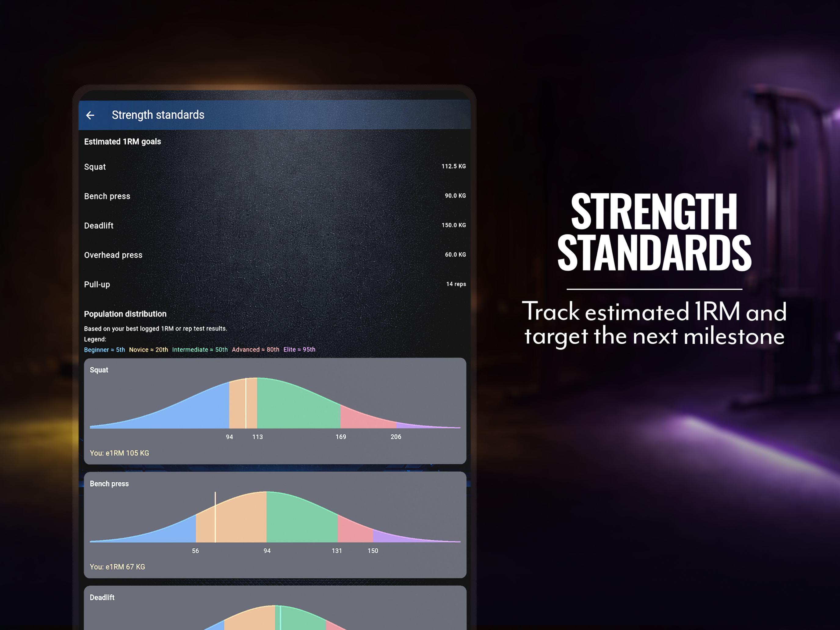Click the Beginner ≈ 5th legend label
The width and height of the screenshot is (840, 630).
pos(104,350)
